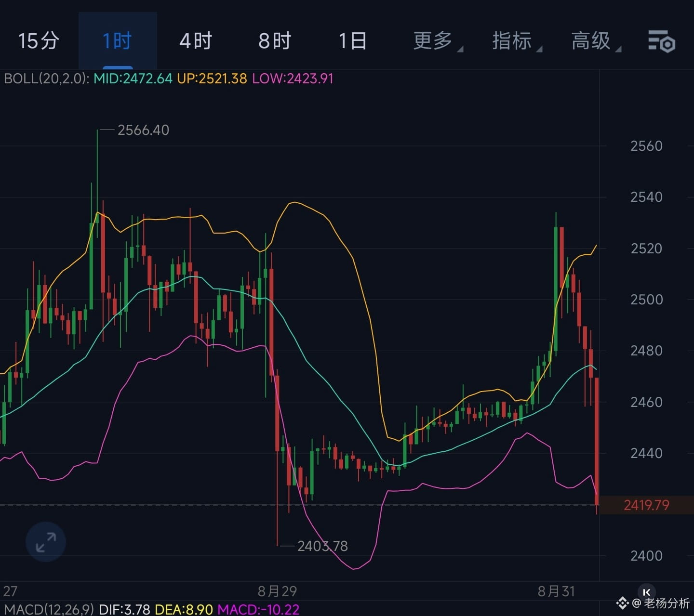Click the 2520 price axis label
694x616 pixels.
(646, 249)
